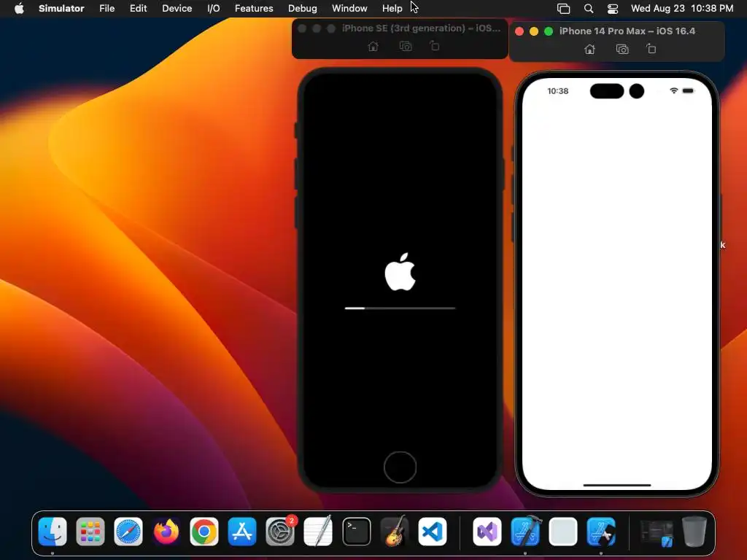Open the Features menu

click(254, 8)
